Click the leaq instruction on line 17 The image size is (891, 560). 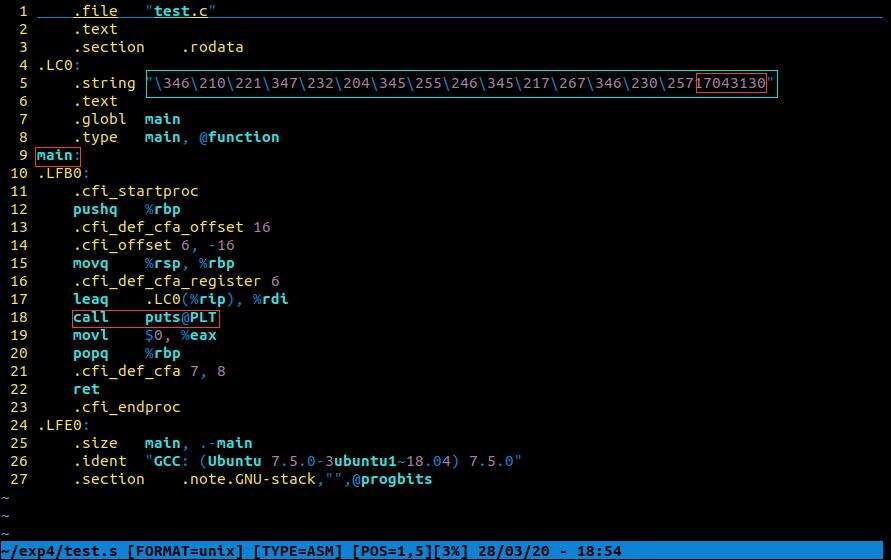tap(90, 300)
